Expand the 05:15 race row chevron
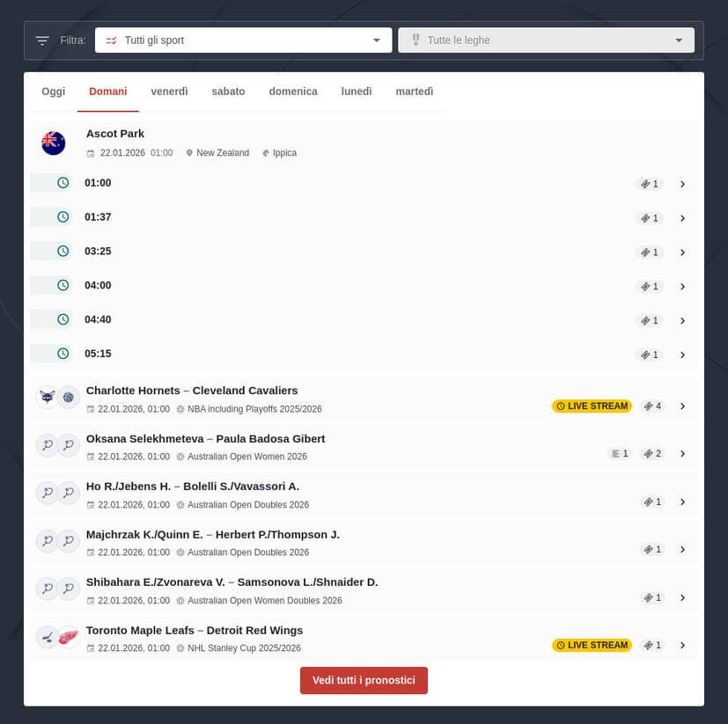 coord(682,355)
